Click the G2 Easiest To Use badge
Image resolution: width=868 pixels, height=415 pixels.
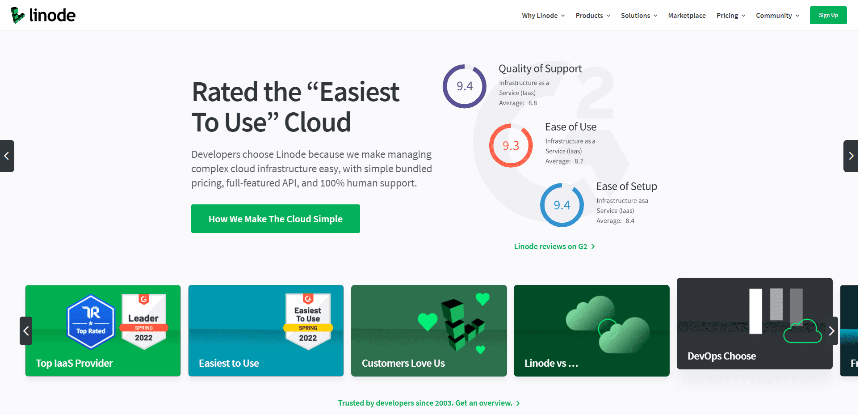coord(308,322)
